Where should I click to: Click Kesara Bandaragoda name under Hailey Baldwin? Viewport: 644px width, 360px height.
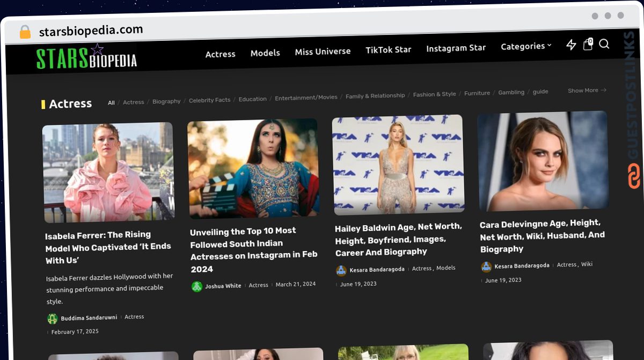click(377, 269)
